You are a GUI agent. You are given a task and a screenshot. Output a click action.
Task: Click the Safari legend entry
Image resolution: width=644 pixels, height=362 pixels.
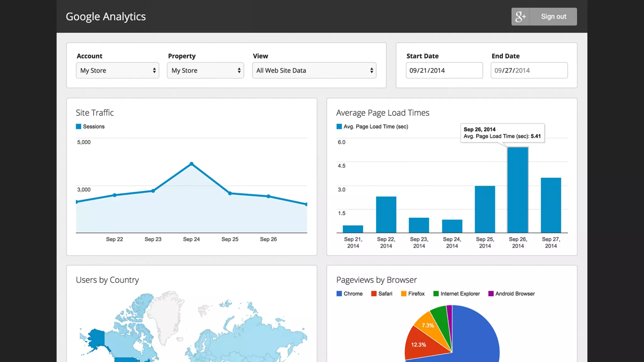click(382, 294)
